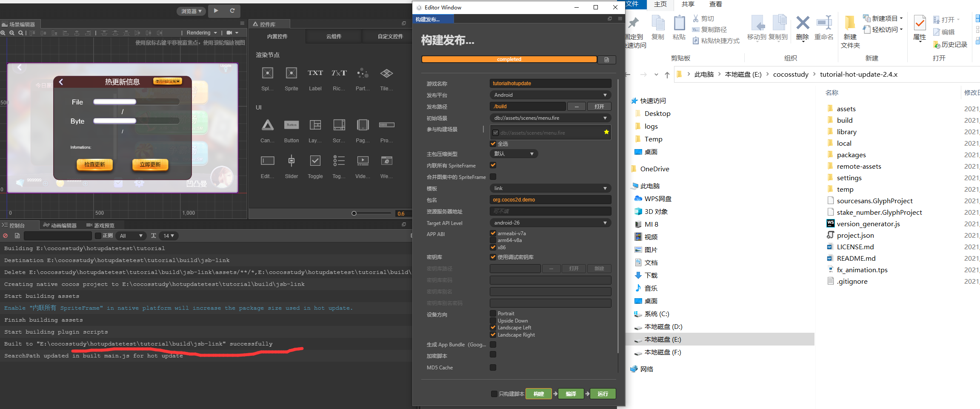
Task: Open the 浏览器 preview platform dropdown
Action: coord(191,11)
